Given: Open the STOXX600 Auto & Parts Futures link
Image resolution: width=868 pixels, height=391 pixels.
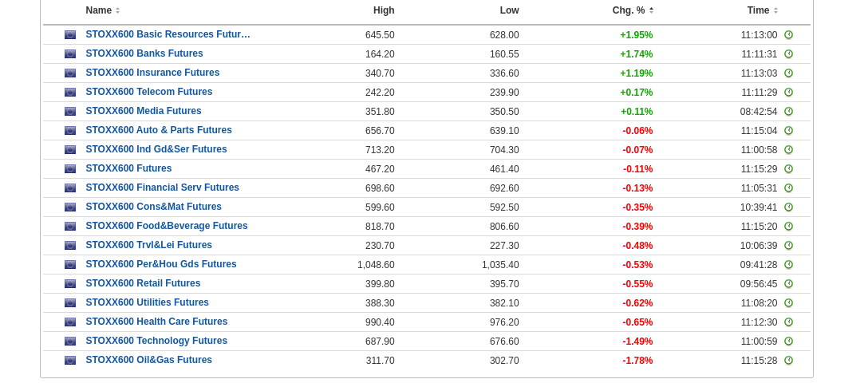Looking at the screenshot, I should (159, 130).
